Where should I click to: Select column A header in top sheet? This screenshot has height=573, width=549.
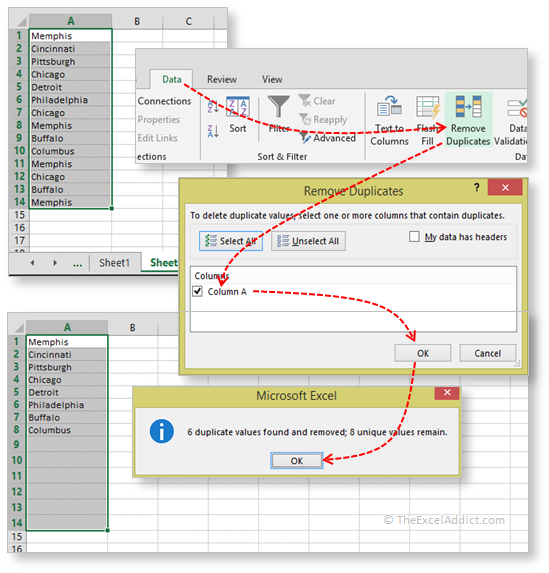[x=71, y=21]
